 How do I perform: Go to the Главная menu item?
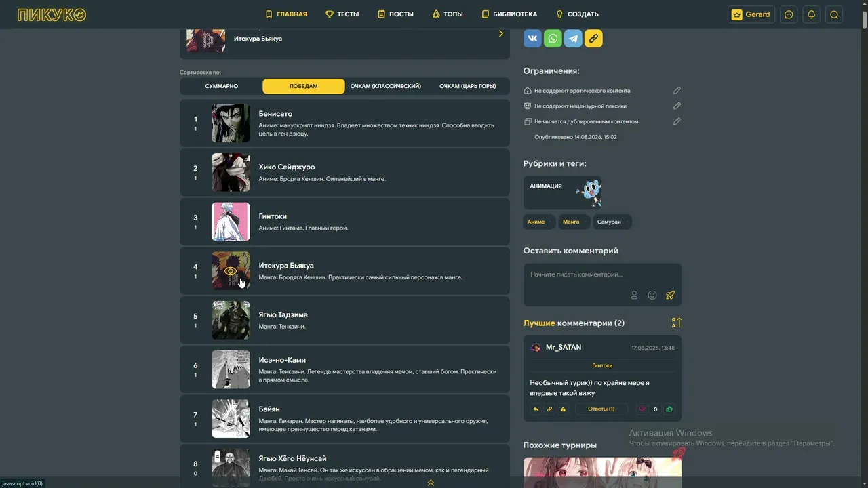(x=286, y=14)
